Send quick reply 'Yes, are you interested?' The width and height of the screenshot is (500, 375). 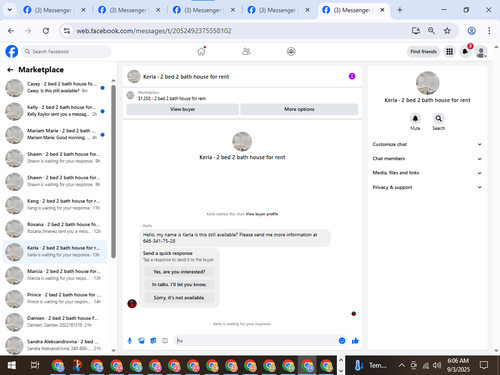(x=179, y=272)
